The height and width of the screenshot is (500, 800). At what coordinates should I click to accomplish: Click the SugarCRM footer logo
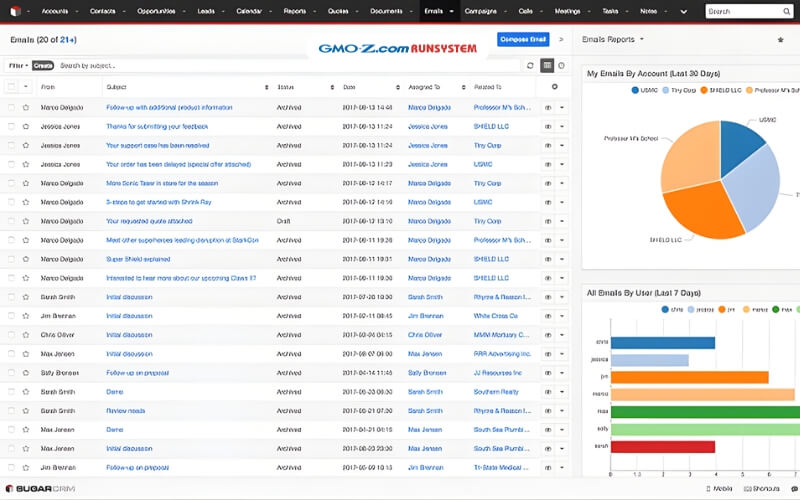(41, 489)
